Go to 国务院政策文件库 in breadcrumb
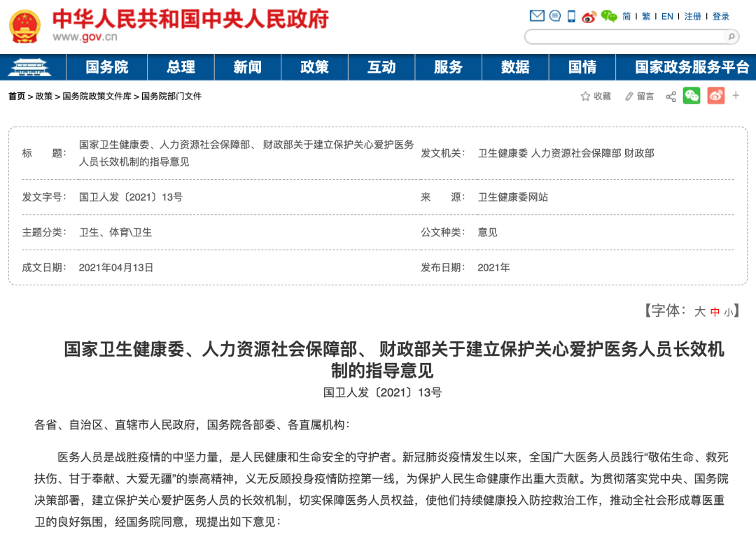 (97, 97)
